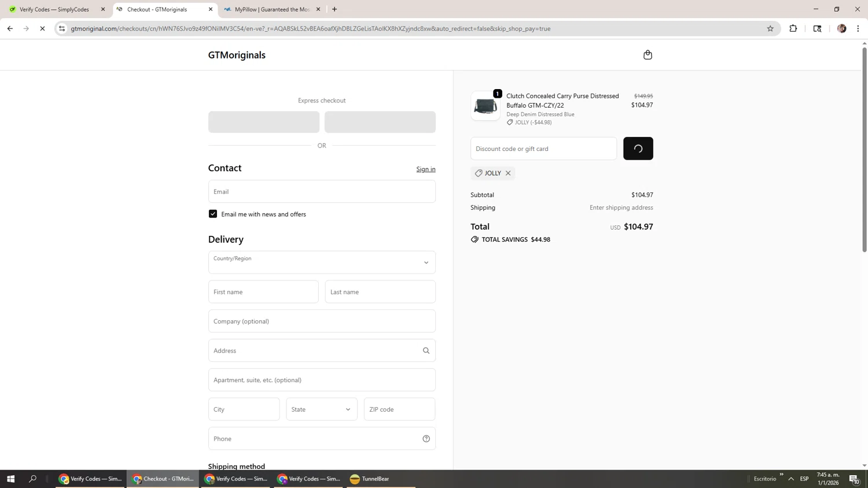868x488 pixels.
Task: Toggle Email me with news and offers
Action: pos(213,214)
